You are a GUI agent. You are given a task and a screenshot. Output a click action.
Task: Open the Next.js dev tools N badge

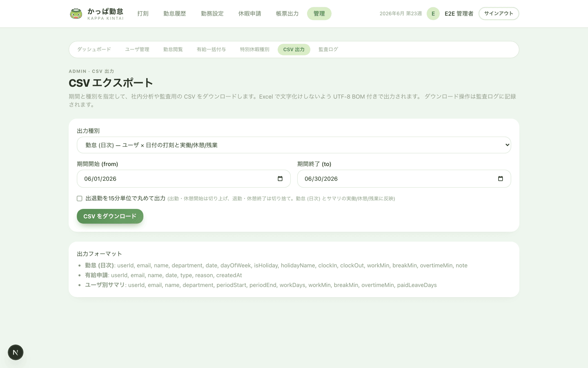[16, 352]
